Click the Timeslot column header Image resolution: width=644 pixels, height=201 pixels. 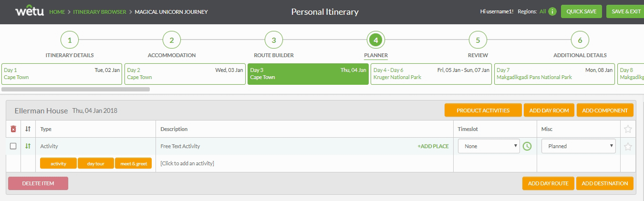pyautogui.click(x=468, y=129)
